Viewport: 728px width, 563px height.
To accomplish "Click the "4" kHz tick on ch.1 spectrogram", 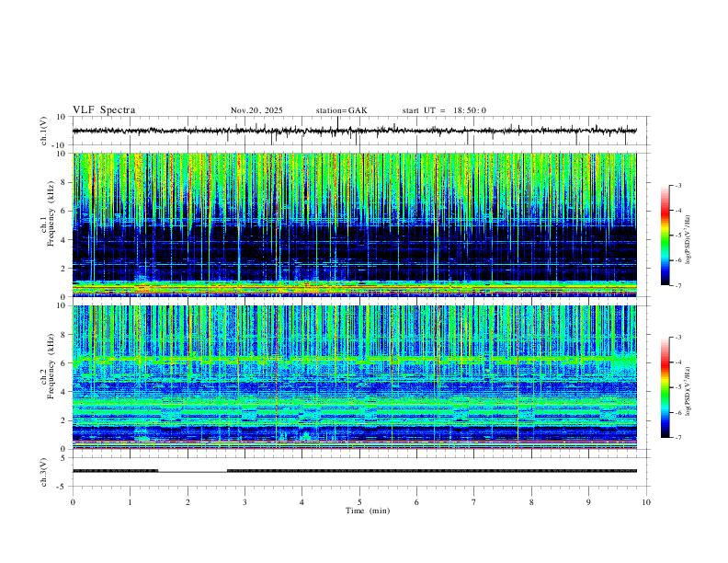I will 63,240.
